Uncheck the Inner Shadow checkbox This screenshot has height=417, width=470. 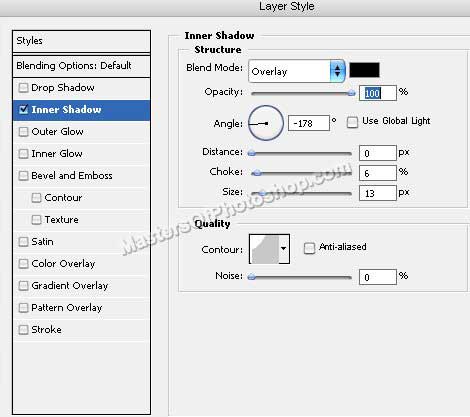point(23,109)
